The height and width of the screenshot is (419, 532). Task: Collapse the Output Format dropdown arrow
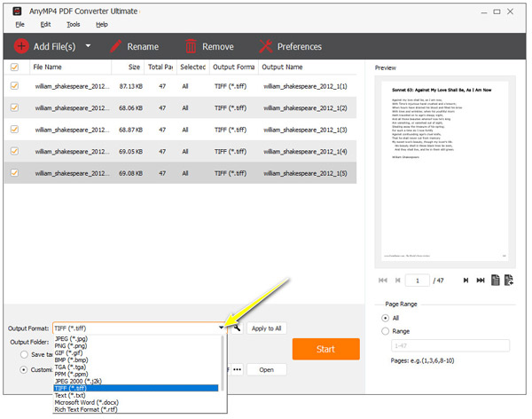coord(221,328)
